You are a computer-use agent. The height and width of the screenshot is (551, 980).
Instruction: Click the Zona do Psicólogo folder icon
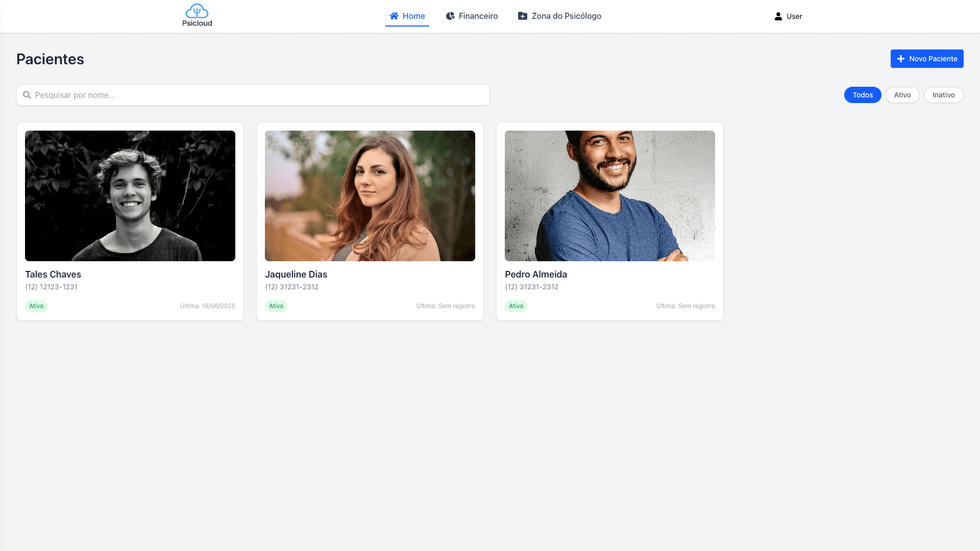point(523,16)
